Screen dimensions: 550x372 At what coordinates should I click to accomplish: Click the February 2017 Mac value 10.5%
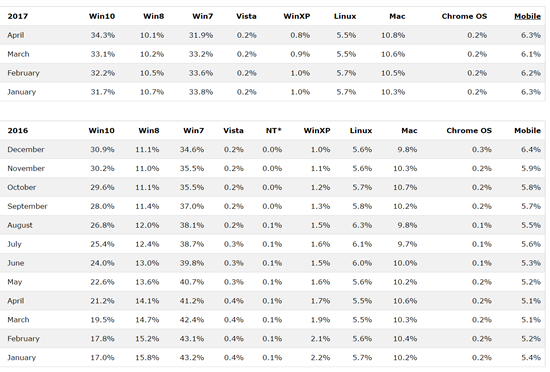point(393,73)
